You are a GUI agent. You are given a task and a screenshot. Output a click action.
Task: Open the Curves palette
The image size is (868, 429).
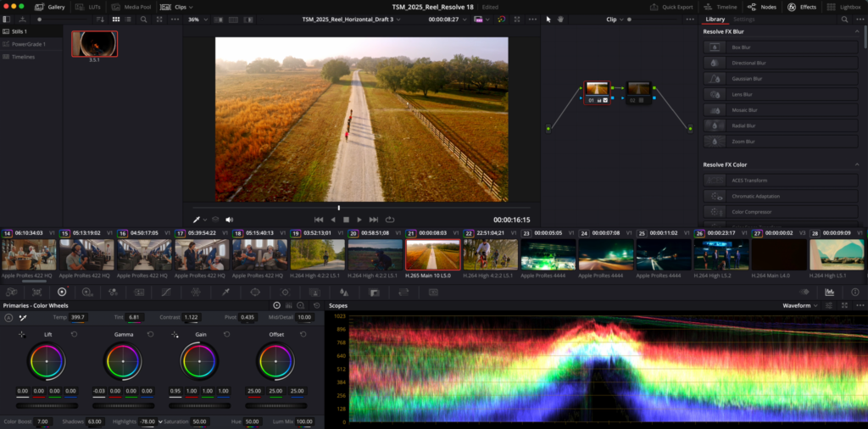pos(166,292)
